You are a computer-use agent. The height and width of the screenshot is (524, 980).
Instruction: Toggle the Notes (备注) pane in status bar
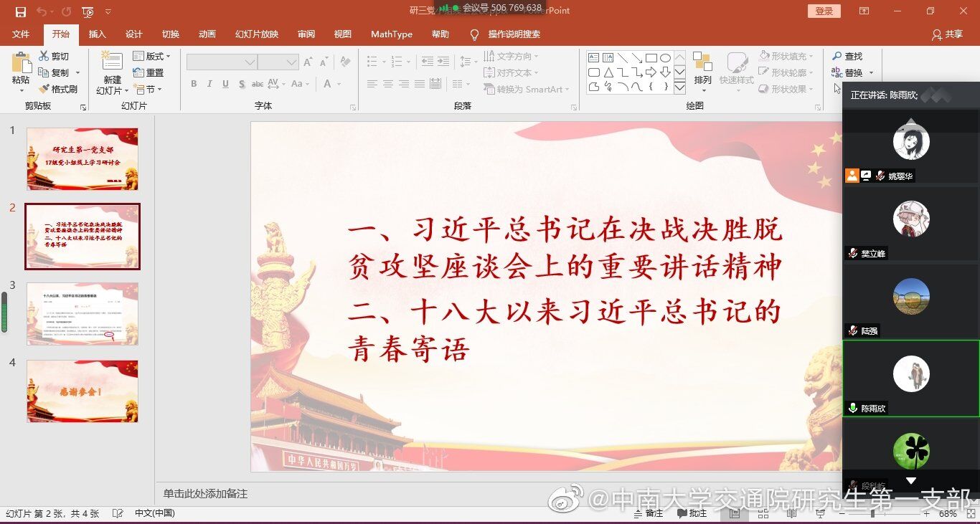pyautogui.click(x=647, y=513)
